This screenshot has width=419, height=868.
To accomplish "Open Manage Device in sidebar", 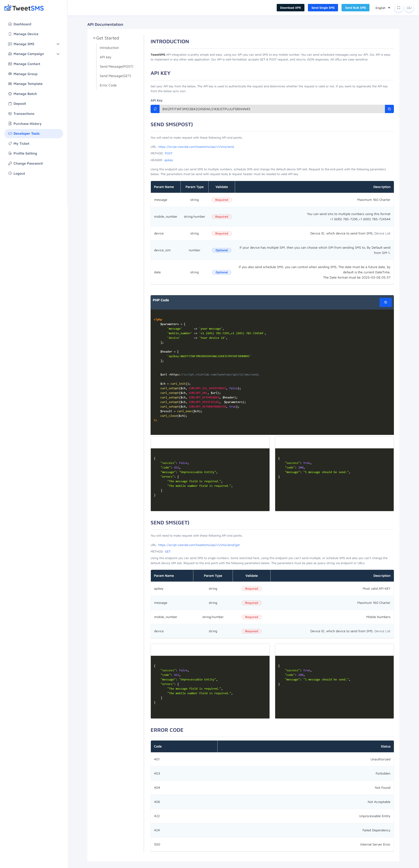I will (x=26, y=34).
